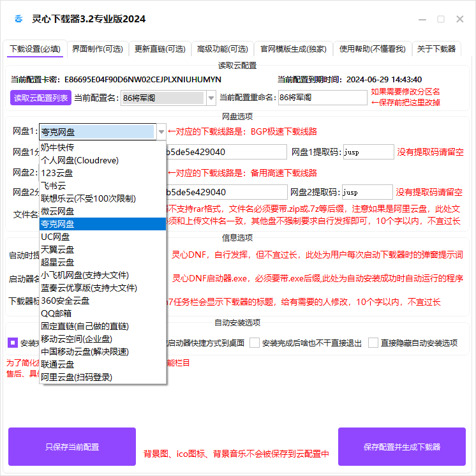Choose 固定直链(自己做的直链) option
Viewport: 476px width, 476px height.
pyautogui.click(x=85, y=326)
